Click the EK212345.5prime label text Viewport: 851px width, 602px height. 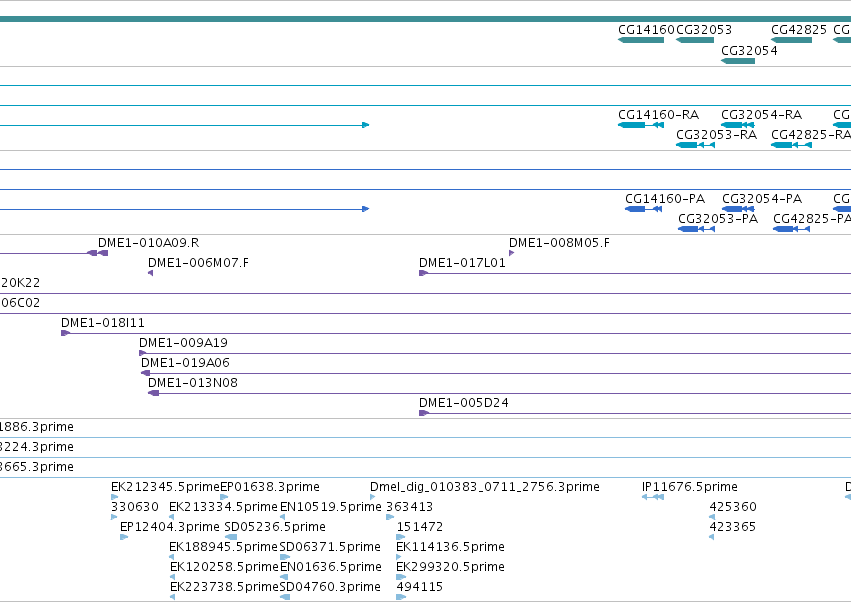click(165, 487)
